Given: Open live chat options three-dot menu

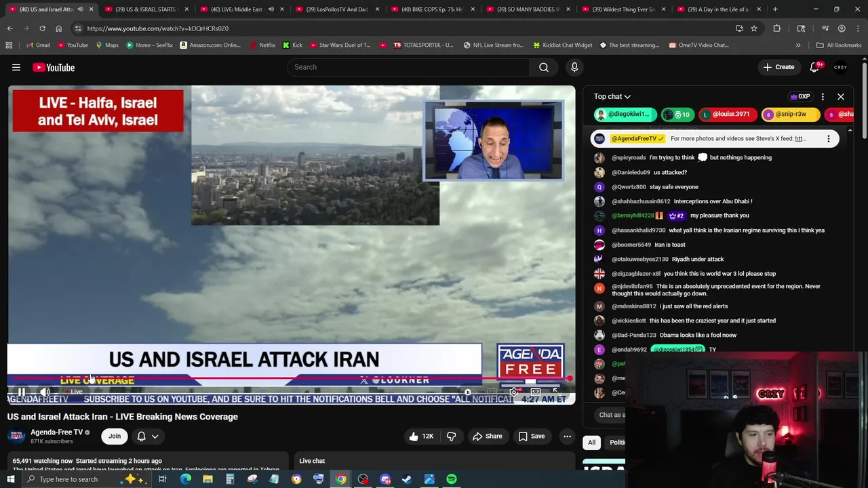Looking at the screenshot, I should (x=823, y=96).
